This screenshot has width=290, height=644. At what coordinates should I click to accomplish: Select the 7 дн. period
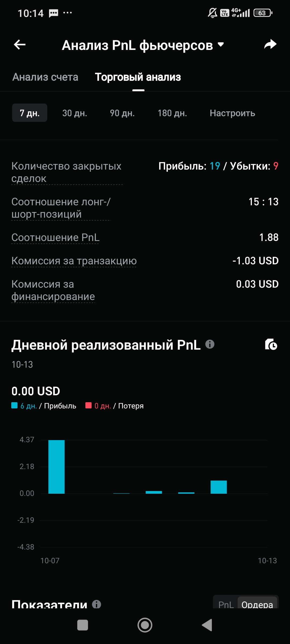click(30, 113)
